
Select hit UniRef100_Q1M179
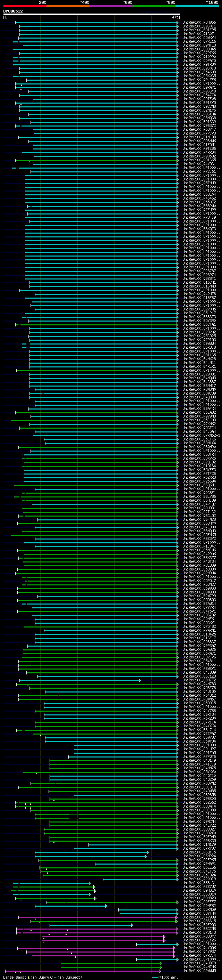point(199,844)
